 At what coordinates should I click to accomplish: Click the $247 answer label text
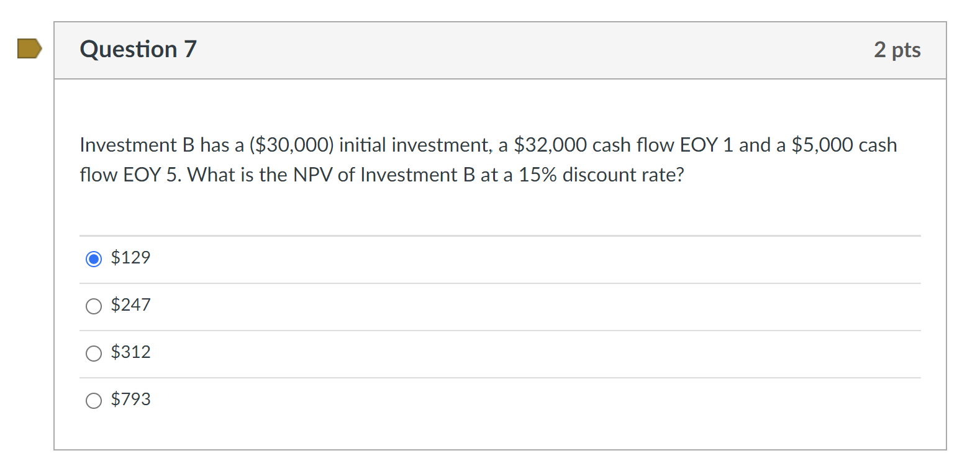tap(131, 305)
